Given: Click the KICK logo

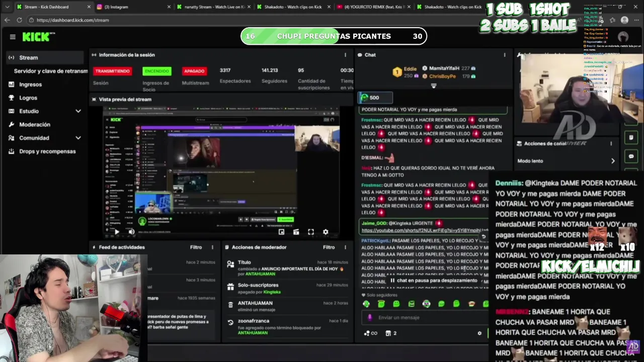Looking at the screenshot, I should click(x=37, y=37).
